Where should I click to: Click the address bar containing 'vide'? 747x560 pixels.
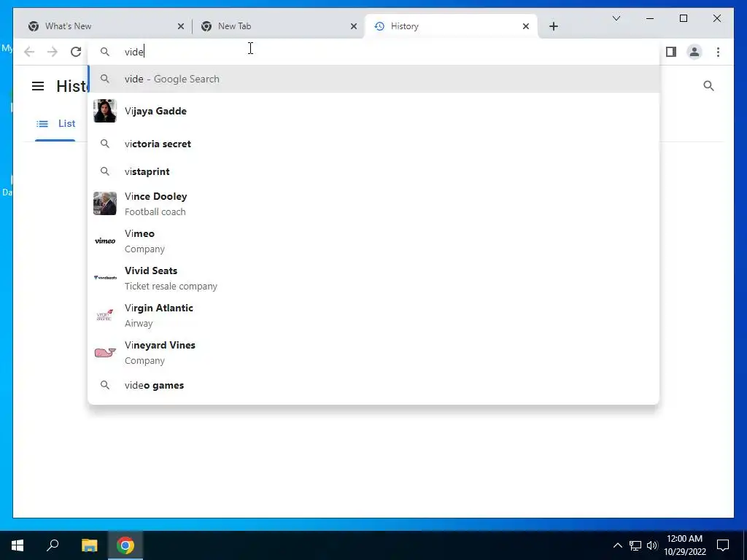373,52
